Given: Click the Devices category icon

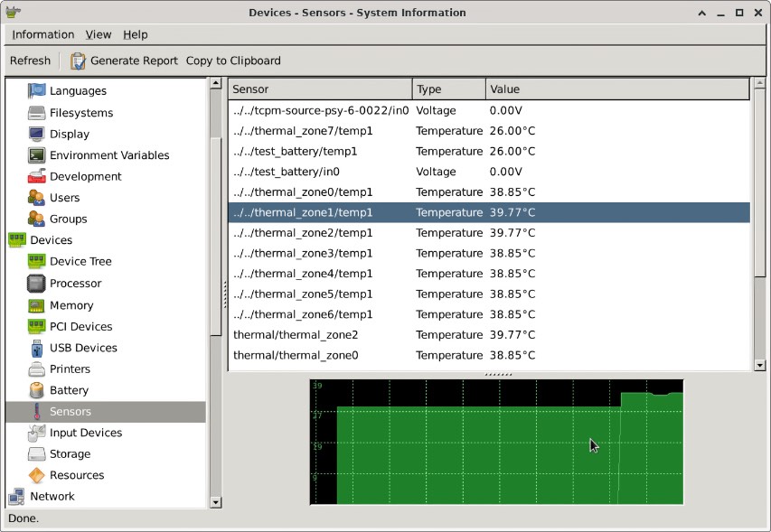Looking at the screenshot, I should pyautogui.click(x=16, y=239).
